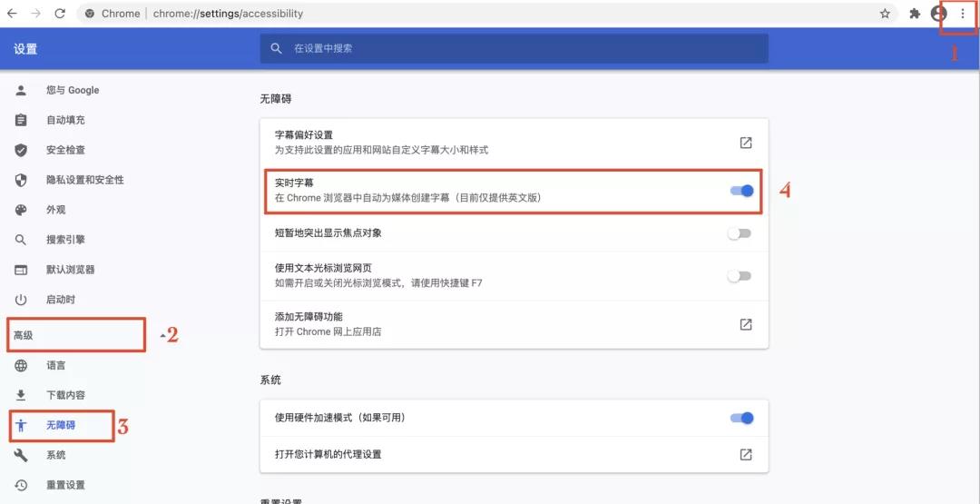Open the profile avatar icon
Image resolution: width=980 pixels, height=504 pixels.
click(938, 13)
